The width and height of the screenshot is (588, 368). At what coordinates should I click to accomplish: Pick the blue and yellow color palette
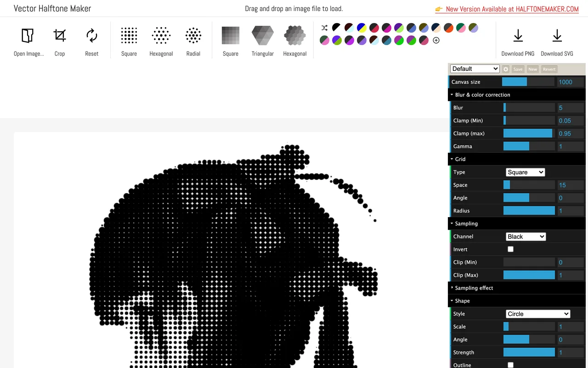(362, 28)
